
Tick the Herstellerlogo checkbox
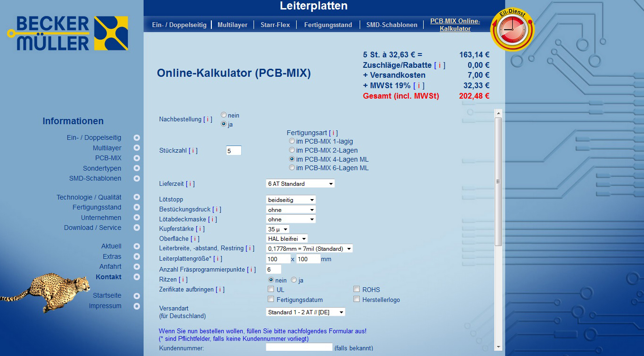pyautogui.click(x=357, y=299)
